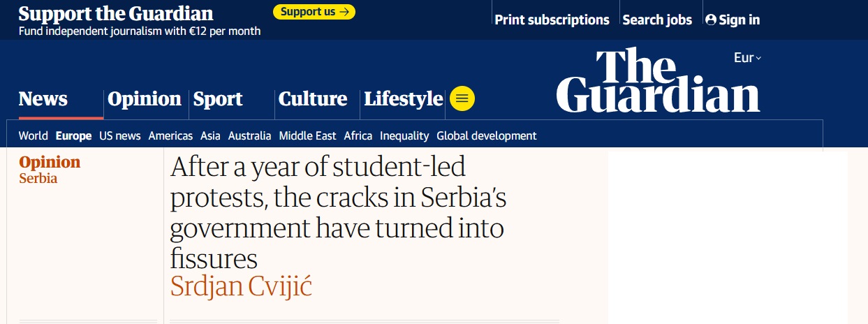Image resolution: width=868 pixels, height=324 pixels.
Task: Select World in the sub-navigation
Action: click(34, 135)
